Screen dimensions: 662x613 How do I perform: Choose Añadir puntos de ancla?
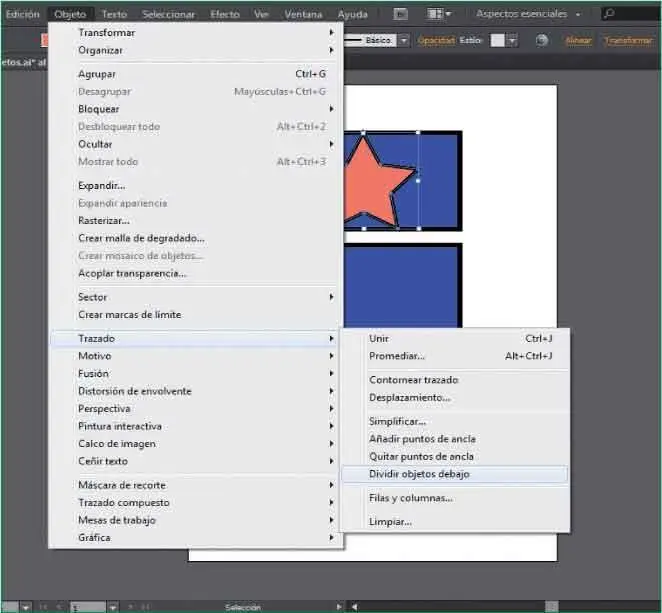coord(455,439)
